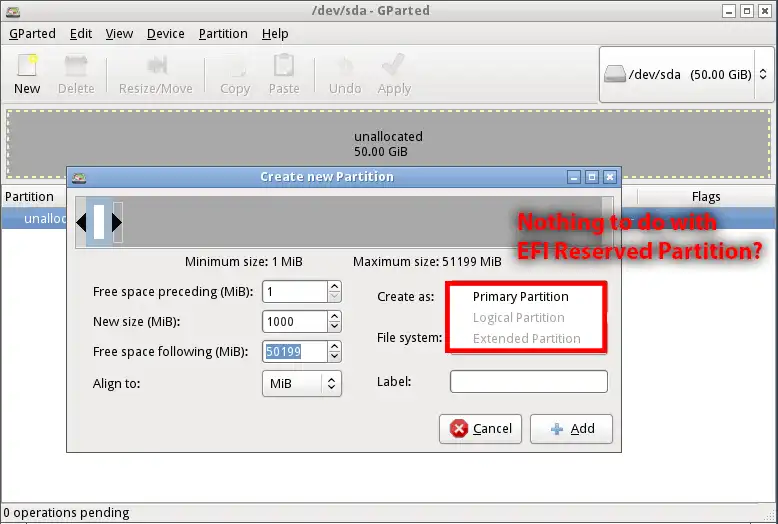This screenshot has height=524, width=778.
Task: Select Logical Partition in the Create as list
Action: tap(519, 318)
